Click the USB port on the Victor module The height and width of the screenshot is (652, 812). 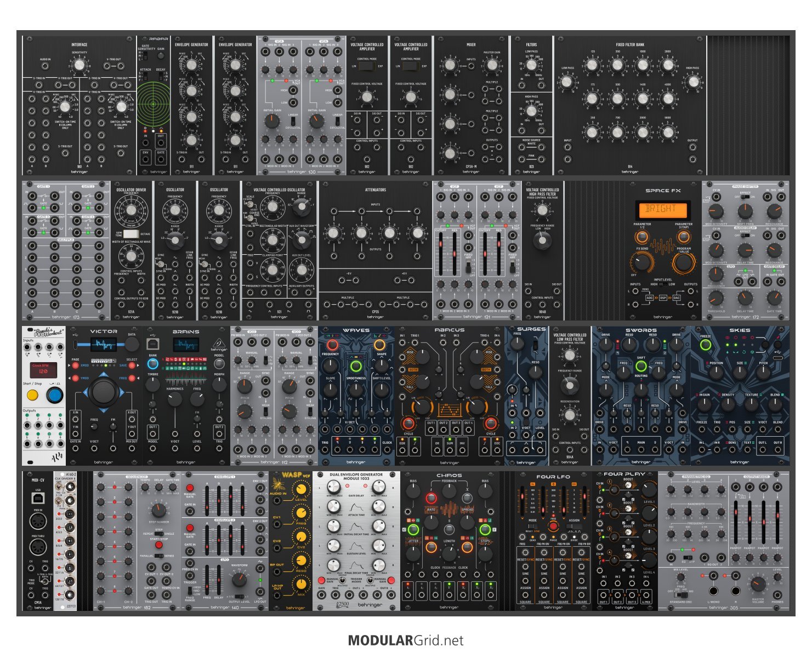point(75,344)
